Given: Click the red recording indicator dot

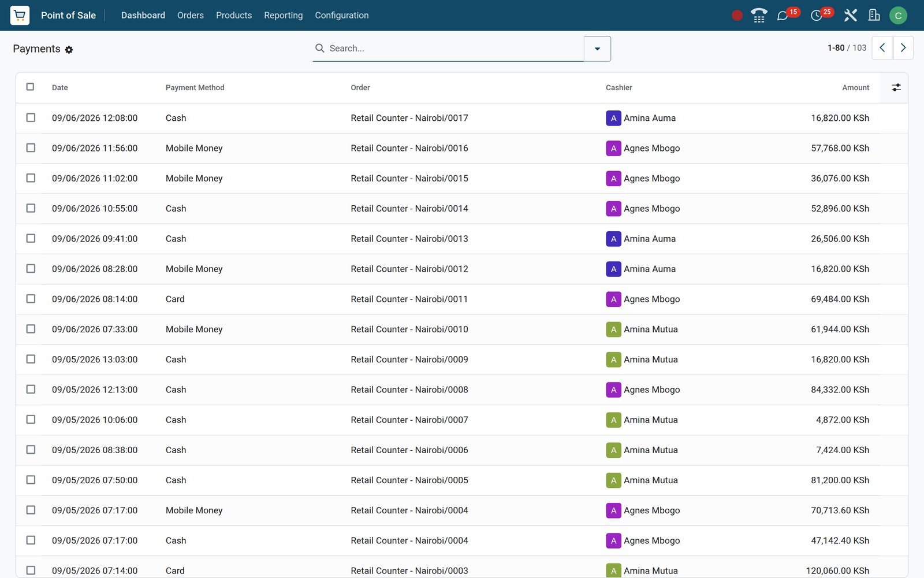Looking at the screenshot, I should tap(737, 16).
